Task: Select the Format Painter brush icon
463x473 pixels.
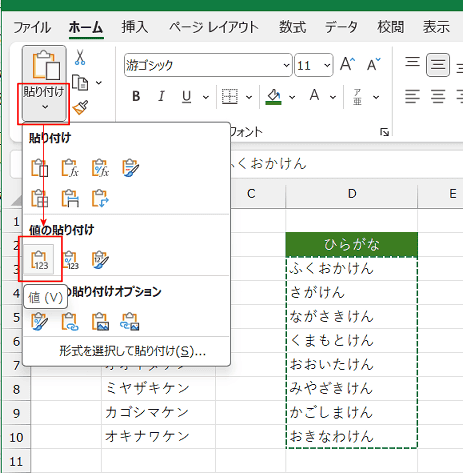Action: click(x=80, y=107)
